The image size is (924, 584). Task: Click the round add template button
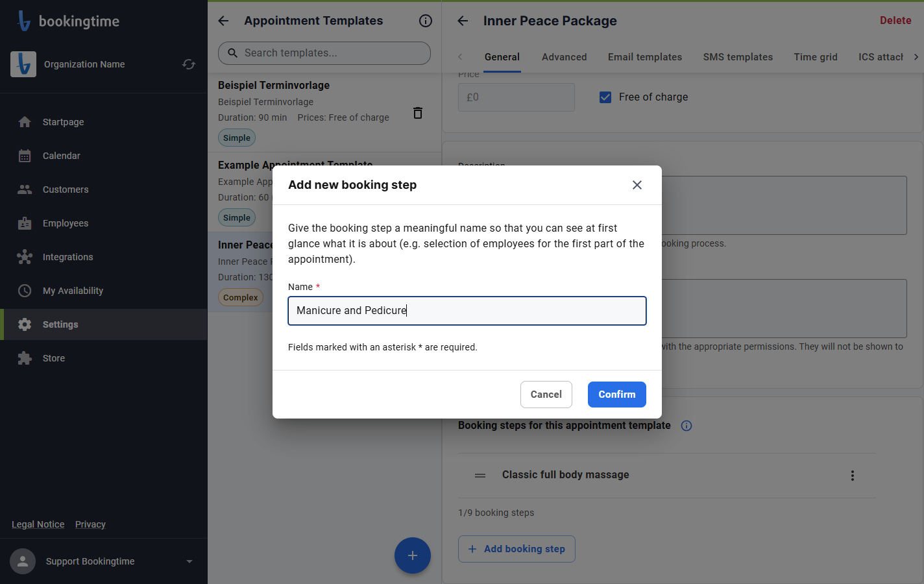pos(413,555)
